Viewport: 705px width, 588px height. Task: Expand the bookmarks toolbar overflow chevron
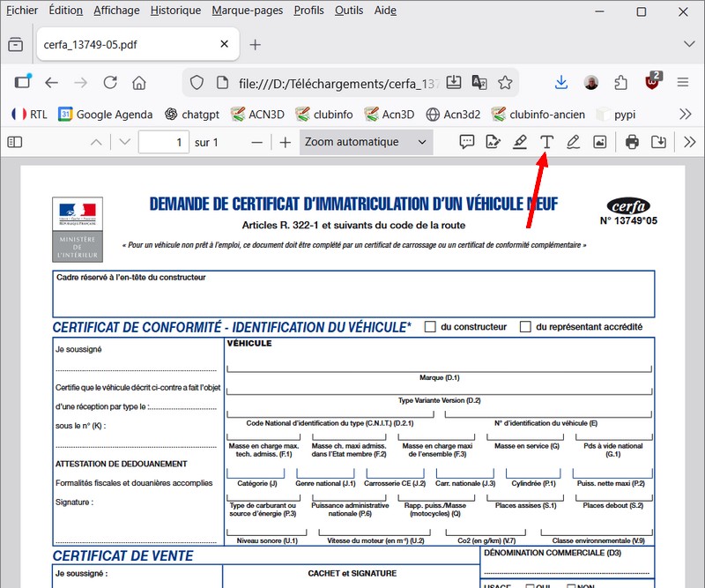(x=685, y=114)
